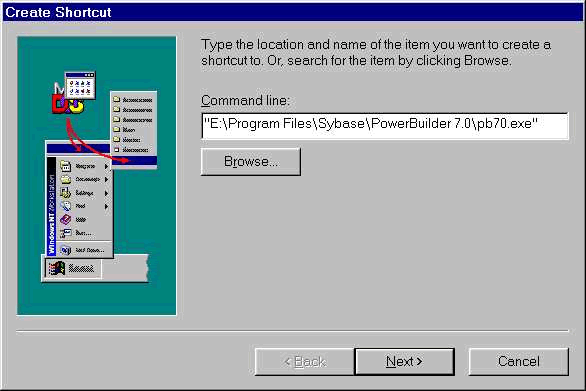
Task: Click the Settings icon in the illustrated Start menu
Action: tap(65, 193)
